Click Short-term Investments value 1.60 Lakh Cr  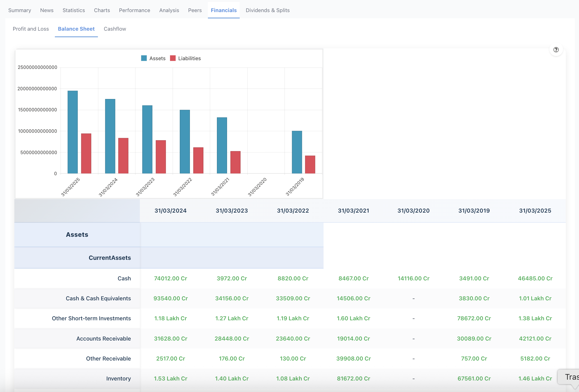click(x=353, y=318)
